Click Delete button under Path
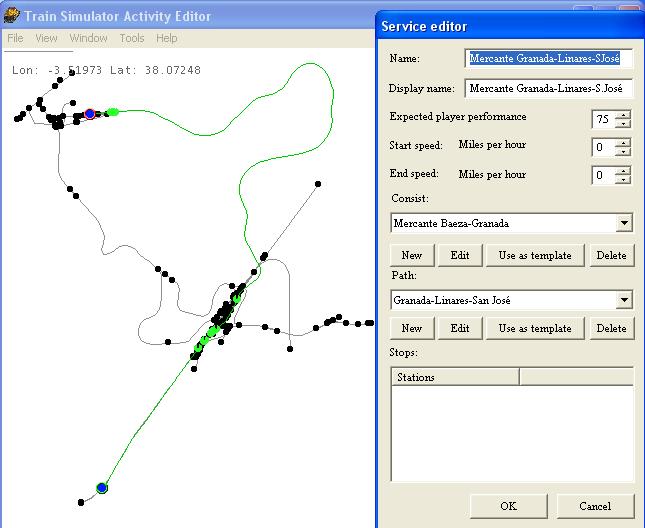The image size is (645, 528). [611, 328]
